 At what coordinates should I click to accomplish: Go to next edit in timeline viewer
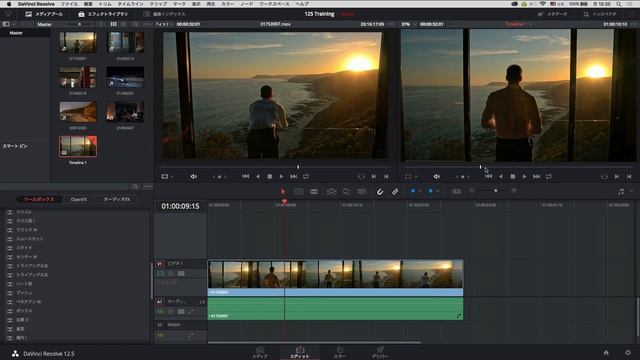point(537,176)
